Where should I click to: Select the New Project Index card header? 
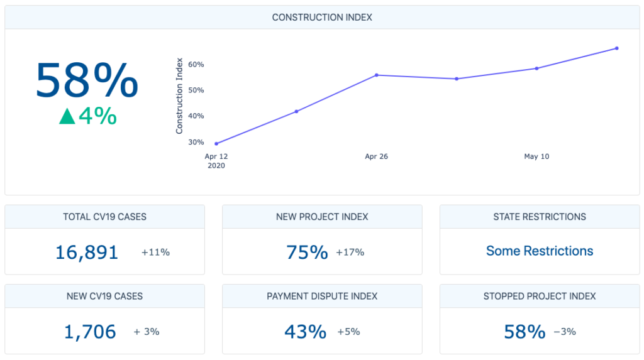point(322,217)
